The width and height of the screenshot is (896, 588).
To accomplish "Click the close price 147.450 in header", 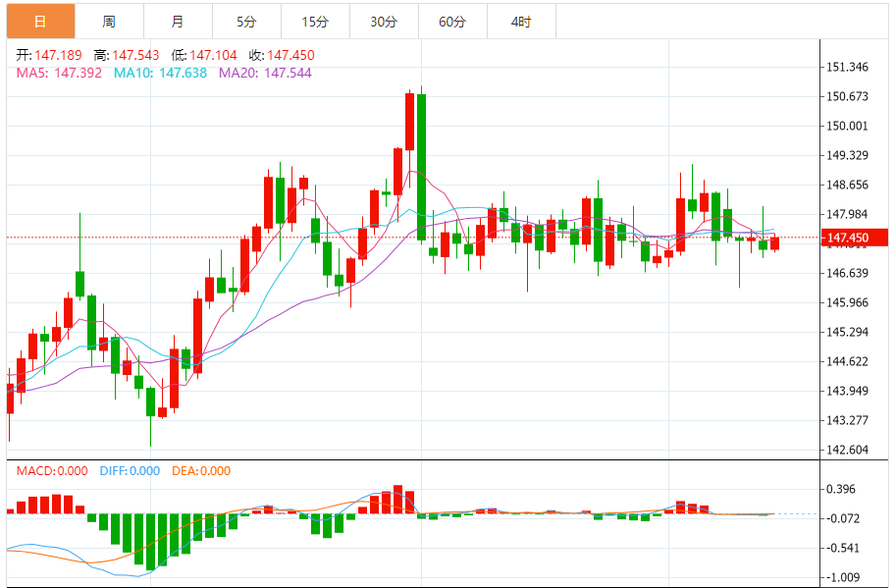I will coord(290,55).
